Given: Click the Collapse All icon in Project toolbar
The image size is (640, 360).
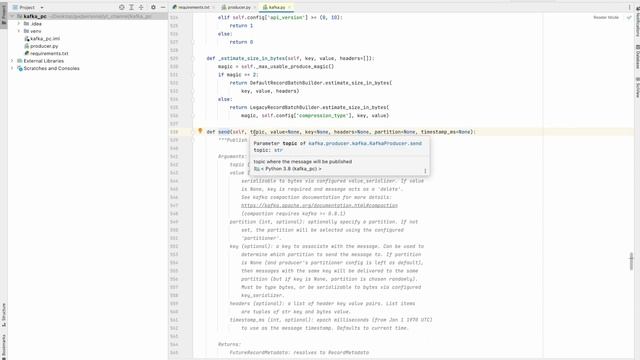Looking at the screenshot, I should click(x=141, y=7).
